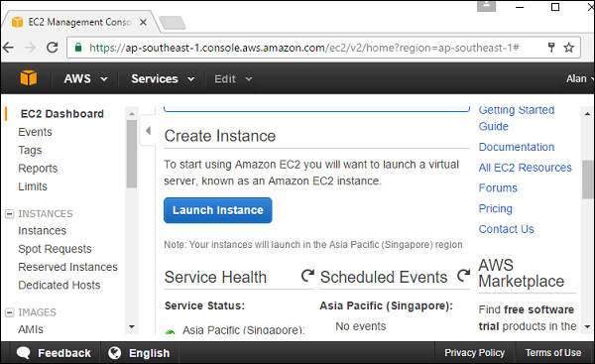Open the Forums link

click(498, 187)
